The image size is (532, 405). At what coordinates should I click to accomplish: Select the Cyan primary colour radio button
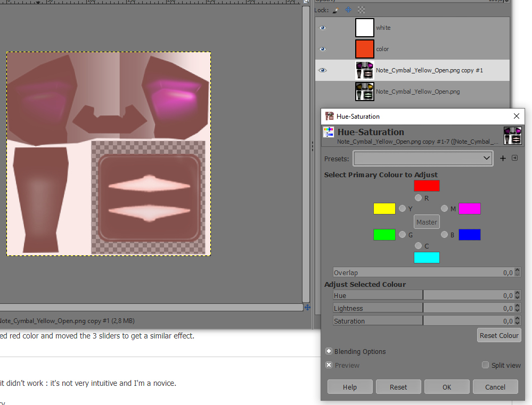(419, 246)
